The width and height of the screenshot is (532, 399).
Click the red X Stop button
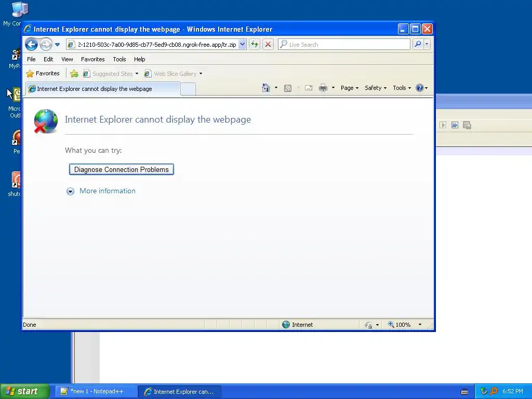[x=268, y=45]
